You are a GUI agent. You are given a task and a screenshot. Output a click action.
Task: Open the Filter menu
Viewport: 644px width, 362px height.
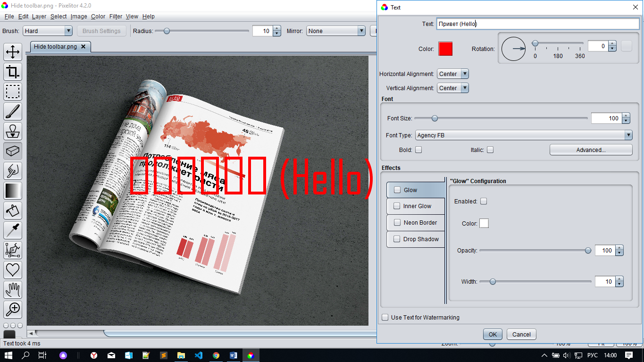116,16
